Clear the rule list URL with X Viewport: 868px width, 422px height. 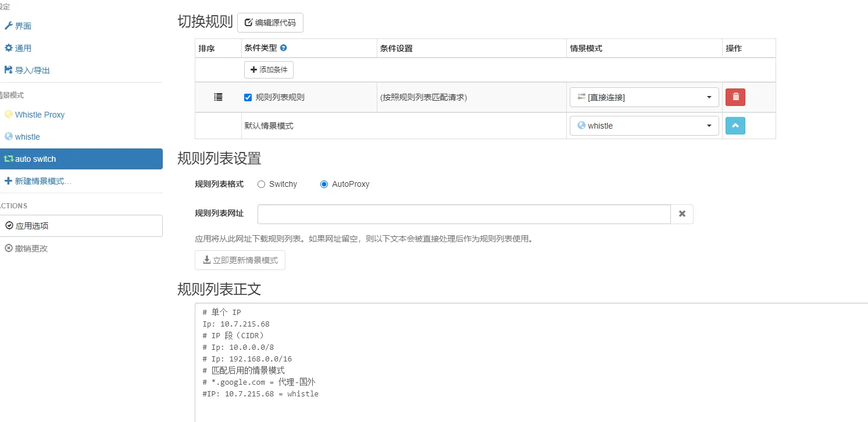coord(682,214)
